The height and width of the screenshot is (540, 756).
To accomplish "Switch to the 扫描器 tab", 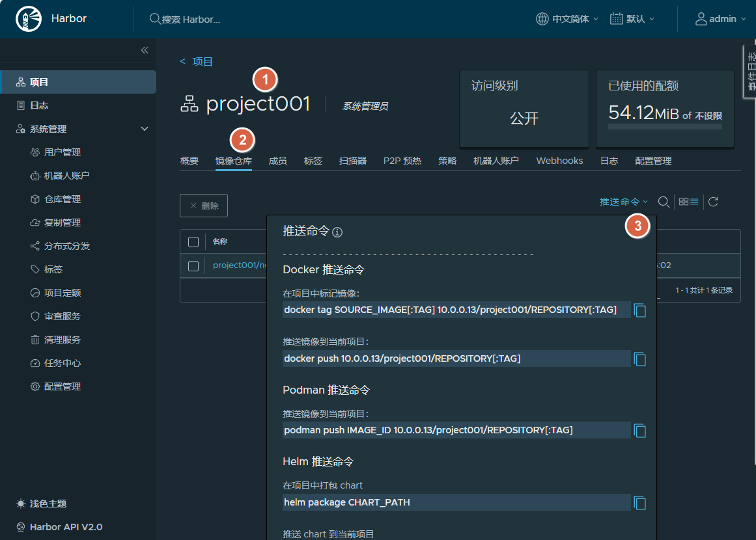I will click(x=353, y=161).
